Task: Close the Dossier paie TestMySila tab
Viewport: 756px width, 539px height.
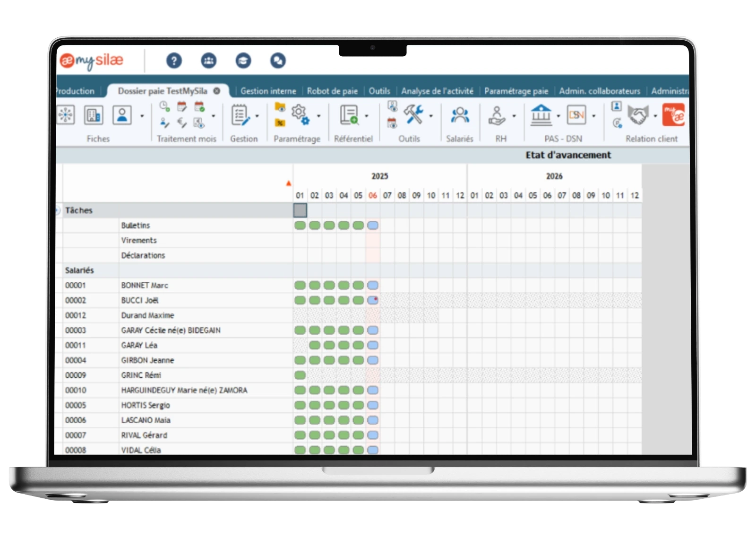Action: [x=216, y=91]
